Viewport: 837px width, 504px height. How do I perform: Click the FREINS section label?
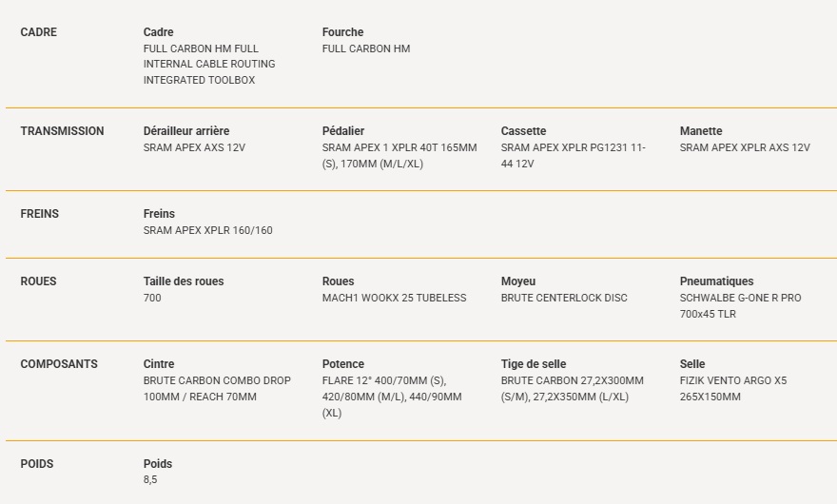tap(40, 214)
